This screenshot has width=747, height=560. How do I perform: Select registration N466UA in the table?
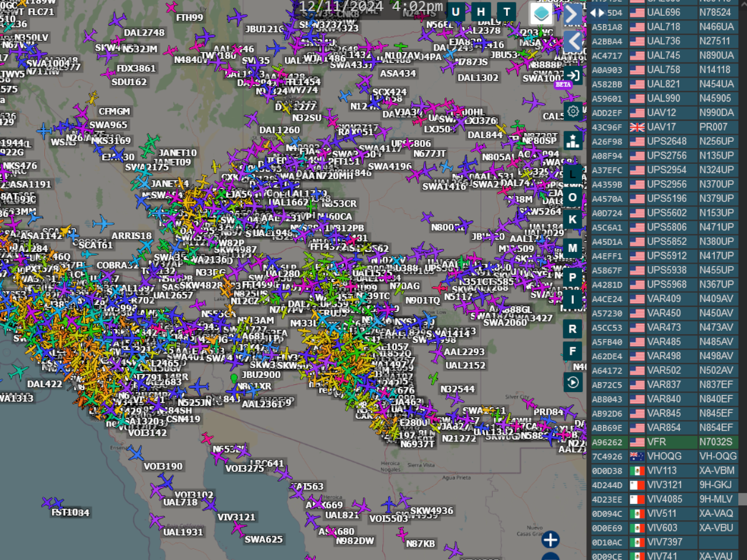coord(716,27)
